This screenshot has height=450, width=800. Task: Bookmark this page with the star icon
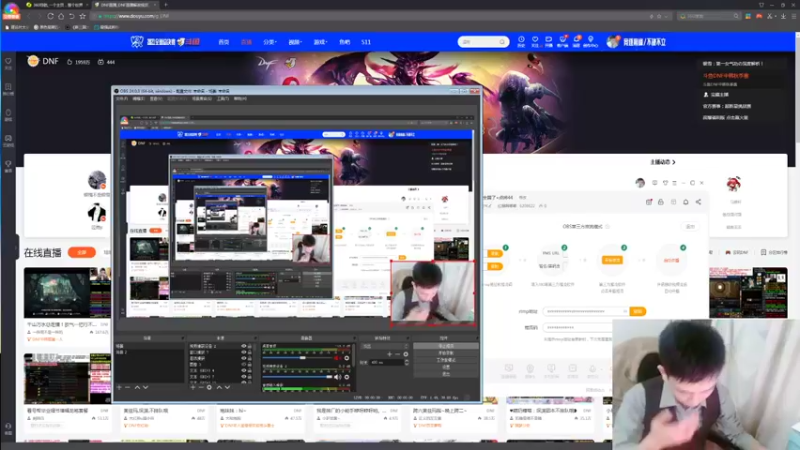coord(83,16)
